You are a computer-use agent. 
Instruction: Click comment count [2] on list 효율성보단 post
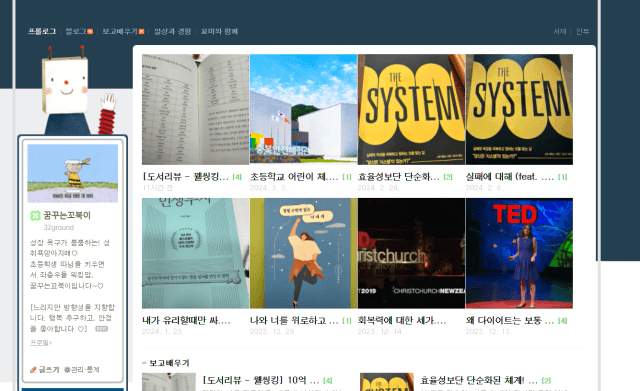[546, 381]
